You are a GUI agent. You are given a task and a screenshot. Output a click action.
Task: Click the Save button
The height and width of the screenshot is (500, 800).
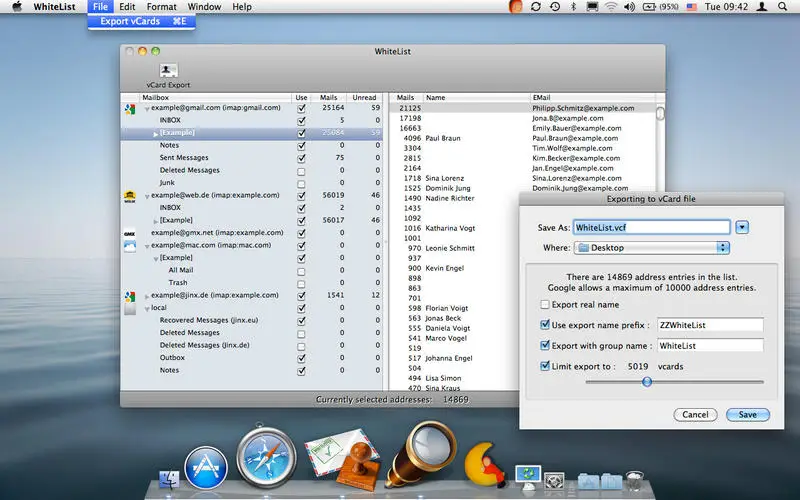click(x=747, y=414)
